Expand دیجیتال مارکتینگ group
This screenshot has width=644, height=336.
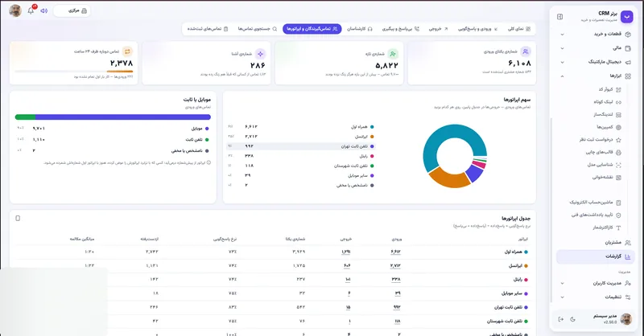(596, 62)
